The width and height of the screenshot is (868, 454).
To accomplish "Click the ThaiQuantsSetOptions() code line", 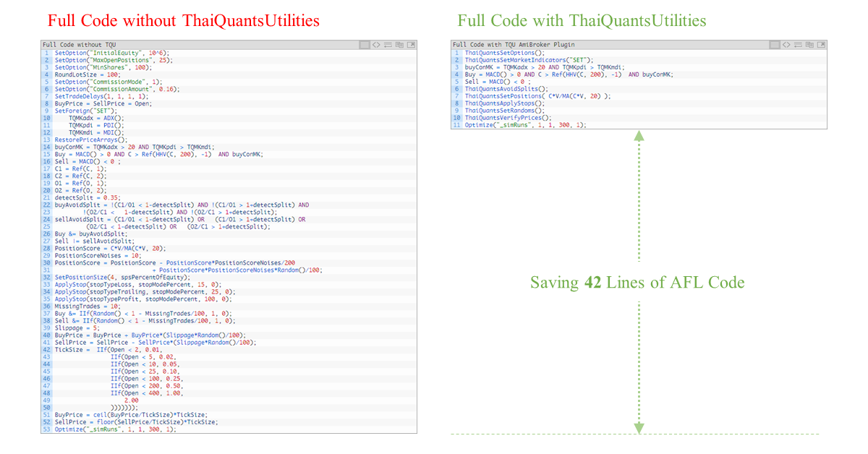I will (x=503, y=53).
